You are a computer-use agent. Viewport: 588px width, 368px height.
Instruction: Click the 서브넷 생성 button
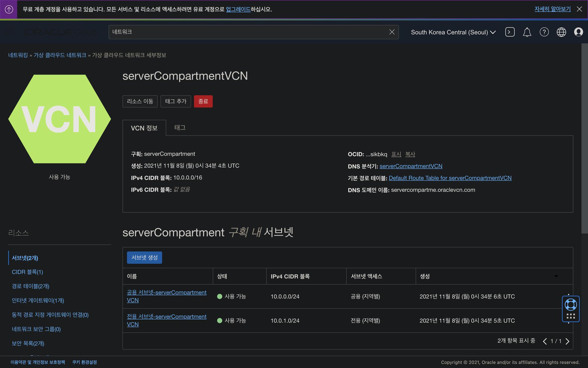click(x=144, y=258)
